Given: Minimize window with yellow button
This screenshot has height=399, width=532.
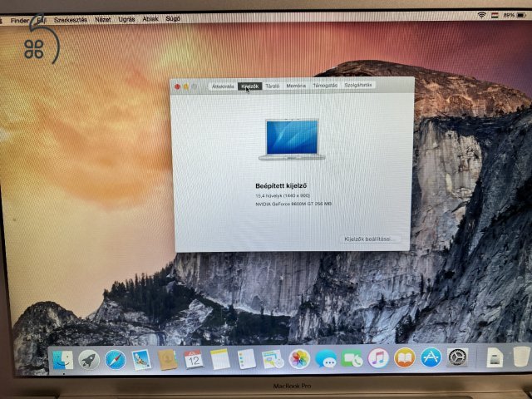Looking at the screenshot, I should pyautogui.click(x=186, y=86).
